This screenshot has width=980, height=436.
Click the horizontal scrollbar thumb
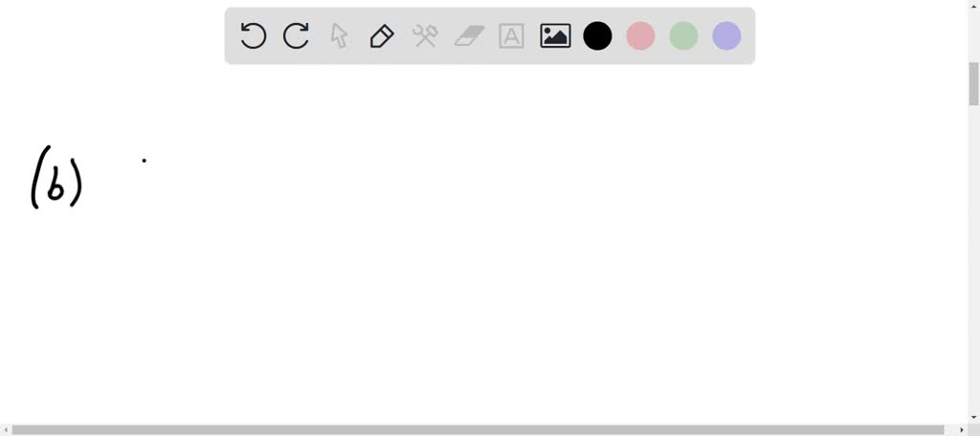pyautogui.click(x=479, y=430)
